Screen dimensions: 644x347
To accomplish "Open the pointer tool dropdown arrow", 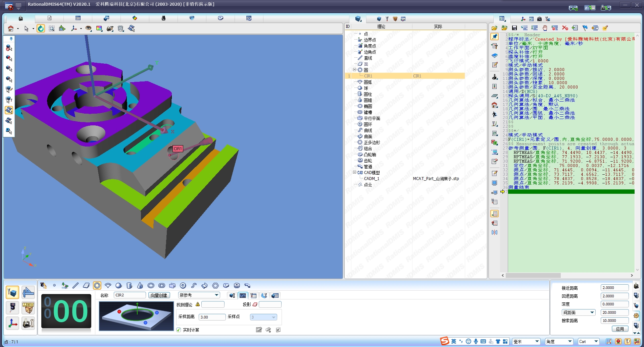I will pyautogui.click(x=33, y=29).
